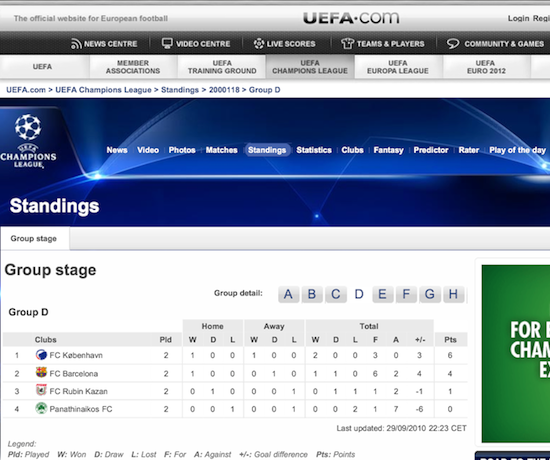Click the +/- column header
The height and width of the screenshot is (460, 550).
(420, 340)
